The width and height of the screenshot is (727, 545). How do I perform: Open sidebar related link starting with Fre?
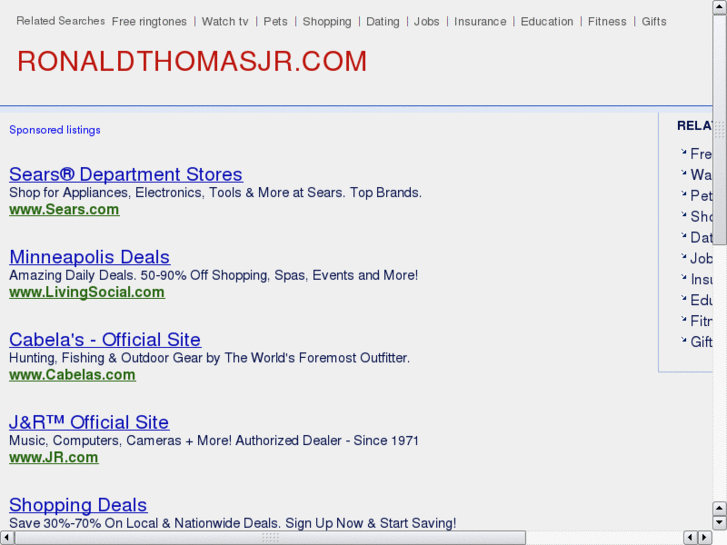(x=701, y=154)
